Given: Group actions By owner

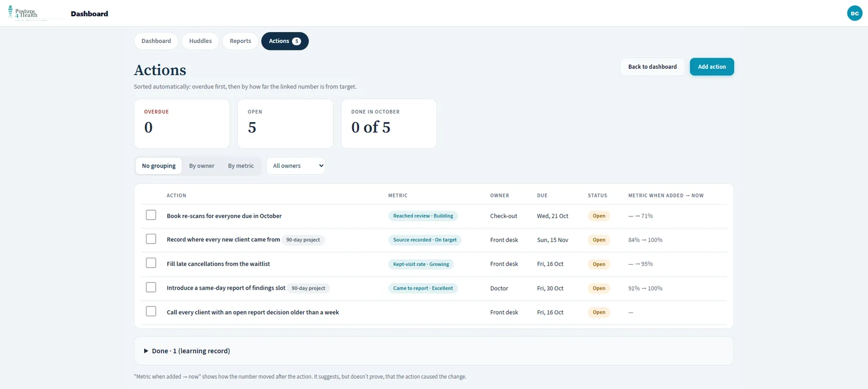Looking at the screenshot, I should (x=201, y=165).
